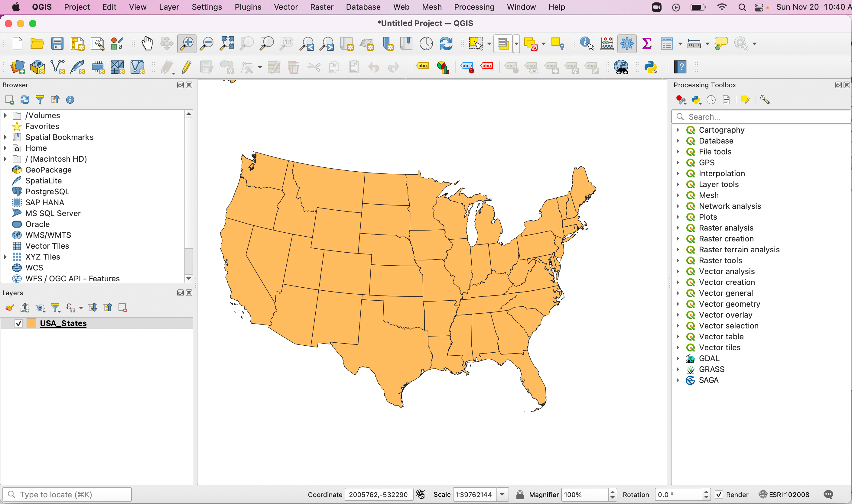Open the Field Calculator
This screenshot has height=504, width=852.
tap(607, 44)
